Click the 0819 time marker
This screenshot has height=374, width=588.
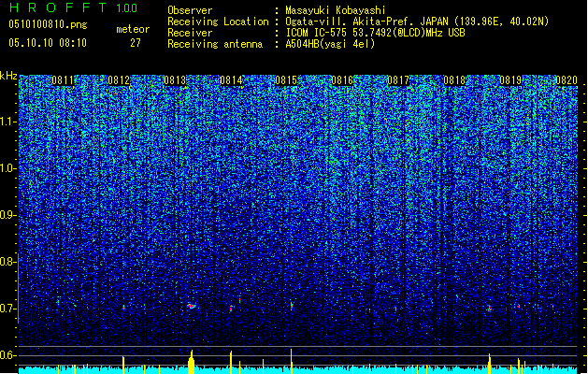pos(510,80)
